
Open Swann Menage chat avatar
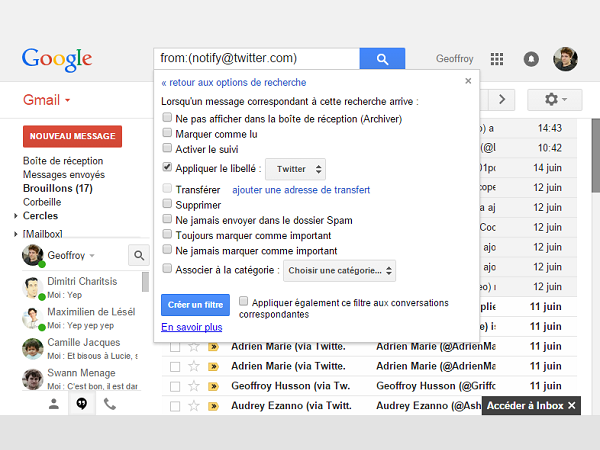click(33, 379)
